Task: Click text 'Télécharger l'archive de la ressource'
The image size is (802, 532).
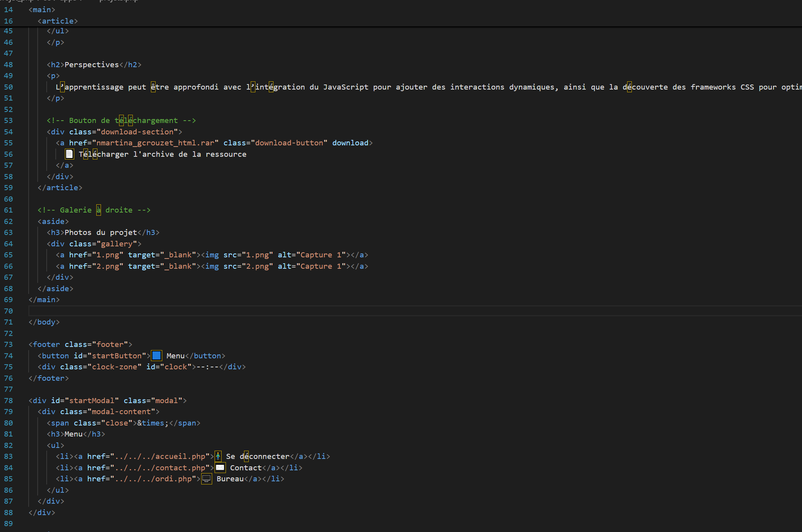Action: [x=163, y=154]
